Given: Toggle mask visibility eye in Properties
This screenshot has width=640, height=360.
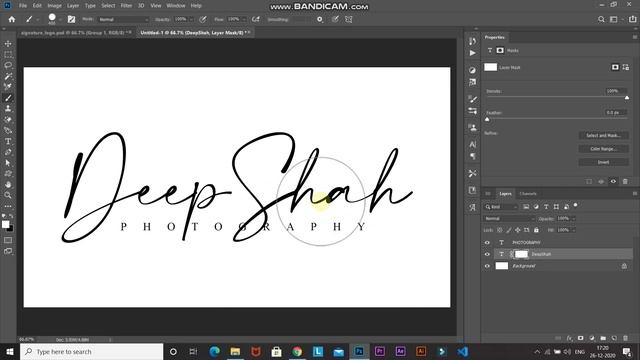Looking at the screenshot, I should pyautogui.click(x=613, y=181).
